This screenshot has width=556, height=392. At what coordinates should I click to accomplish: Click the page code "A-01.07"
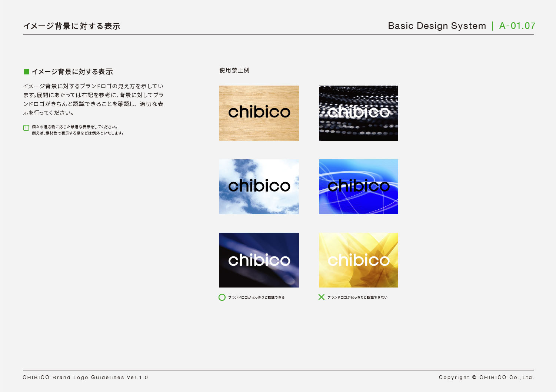(517, 26)
